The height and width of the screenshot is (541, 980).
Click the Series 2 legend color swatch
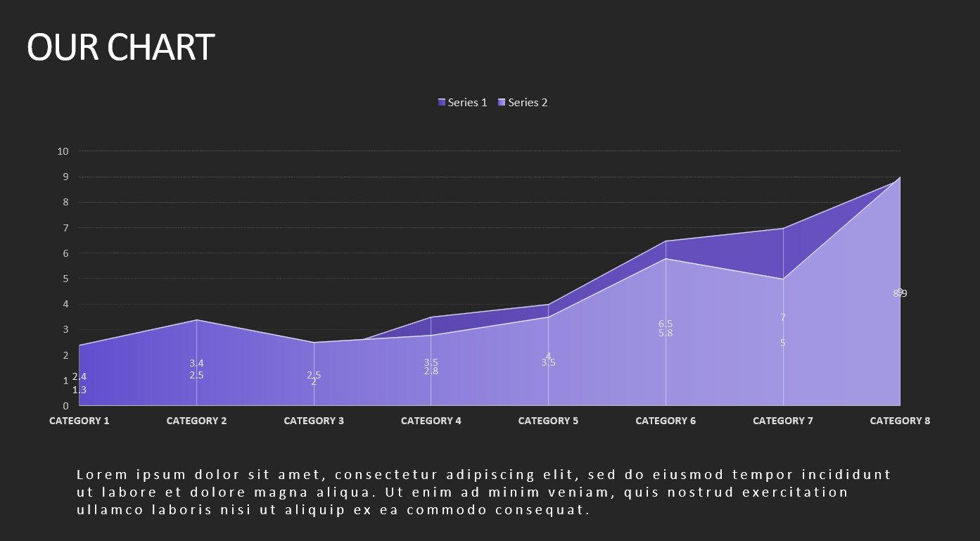(502, 103)
